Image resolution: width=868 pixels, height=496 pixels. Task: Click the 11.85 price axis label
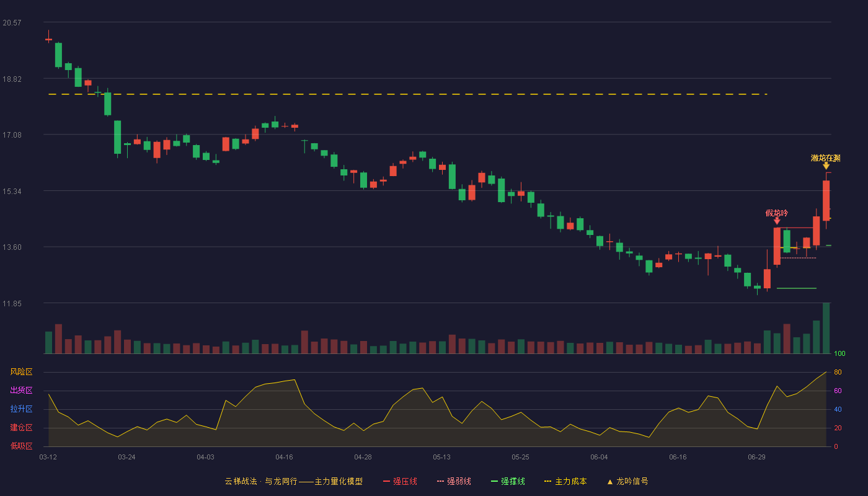tap(12, 304)
